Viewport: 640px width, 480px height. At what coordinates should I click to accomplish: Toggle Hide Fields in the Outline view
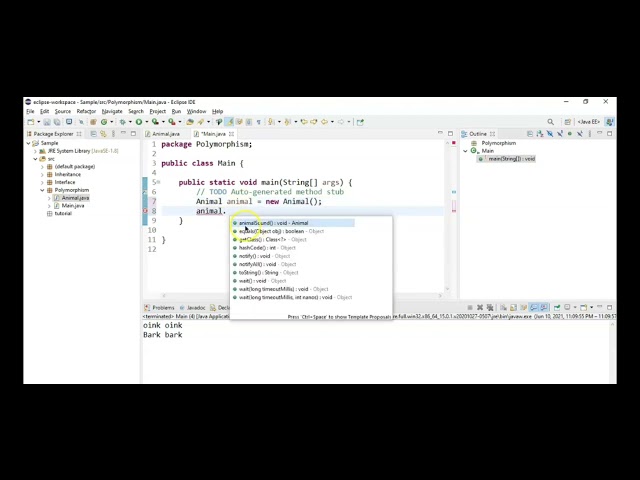[550, 133]
